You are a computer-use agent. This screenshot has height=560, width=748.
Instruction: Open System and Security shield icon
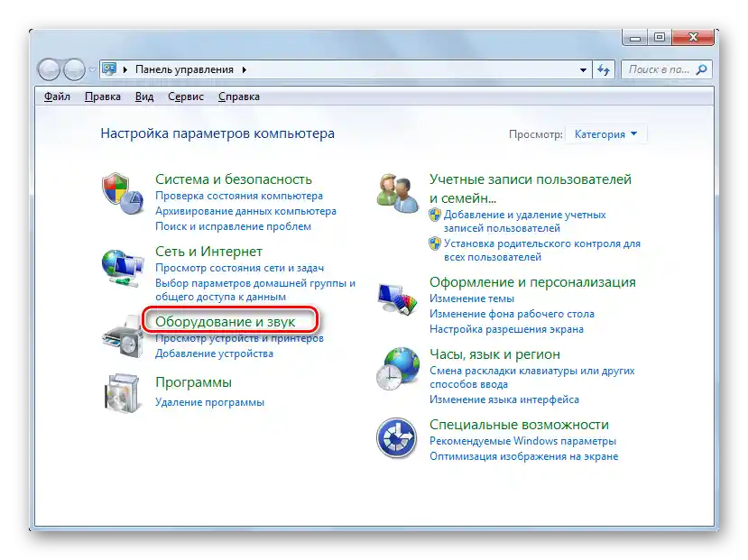(x=122, y=194)
